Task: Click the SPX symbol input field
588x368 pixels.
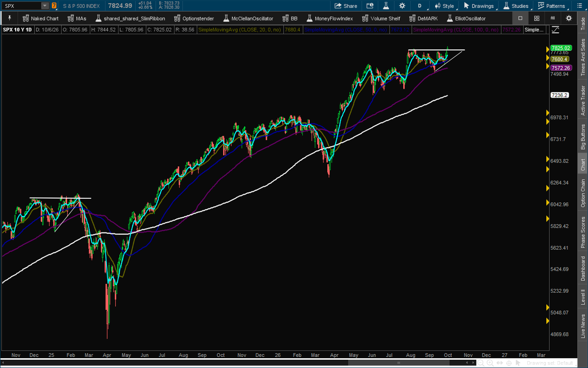Action: click(x=22, y=6)
